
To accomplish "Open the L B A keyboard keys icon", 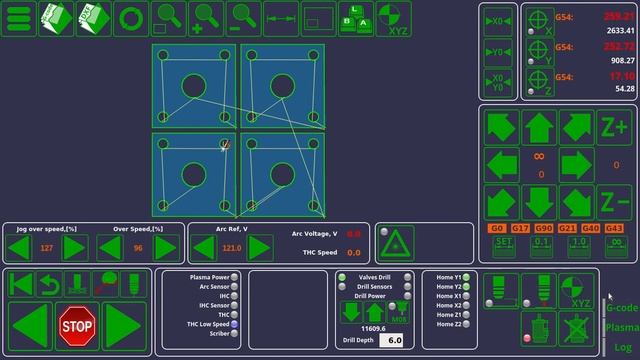I will tap(356, 19).
